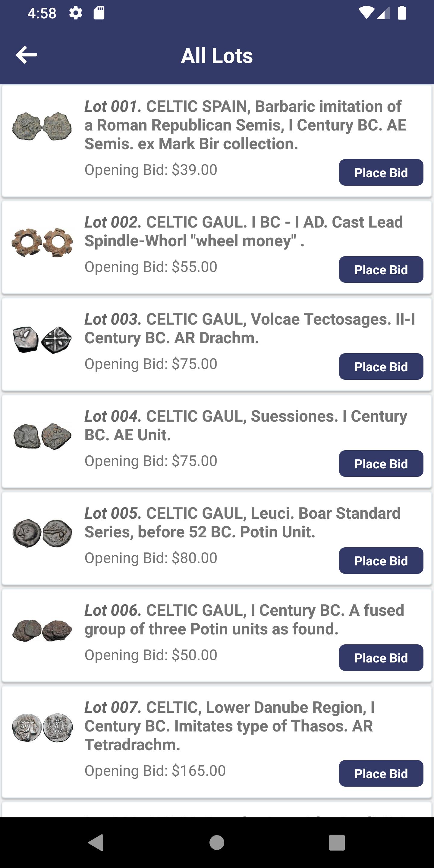The width and height of the screenshot is (434, 868).
Task: Place bid on Lot 004 Suessiones
Action: point(381,464)
